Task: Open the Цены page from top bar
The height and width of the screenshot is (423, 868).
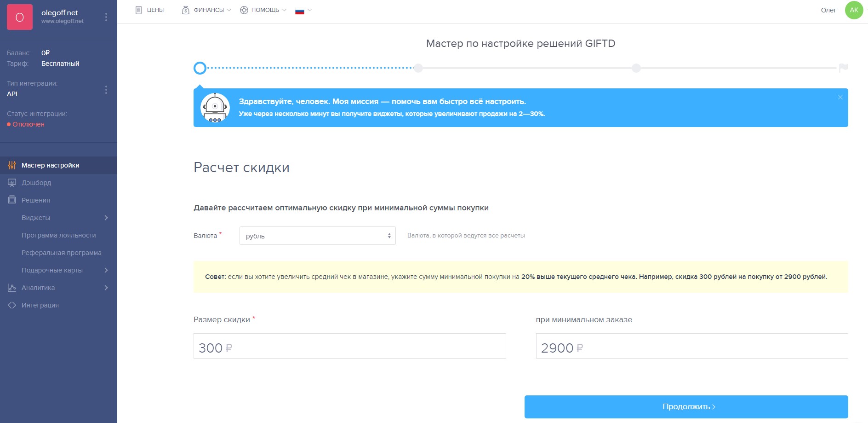Action: coord(149,10)
